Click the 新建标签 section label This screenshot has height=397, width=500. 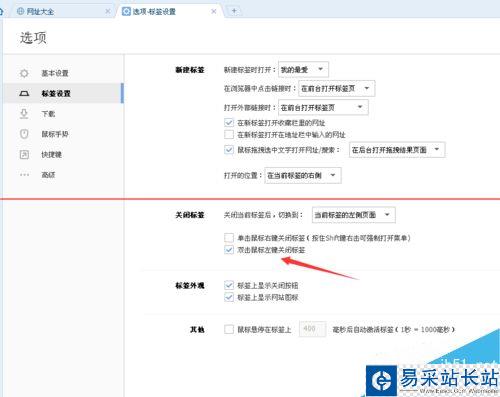click(x=190, y=70)
